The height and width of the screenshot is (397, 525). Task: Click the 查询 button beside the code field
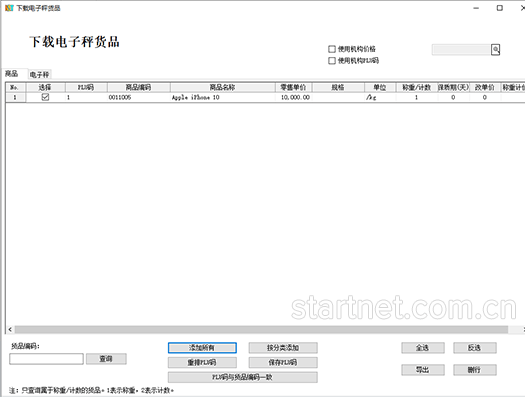tap(106, 359)
